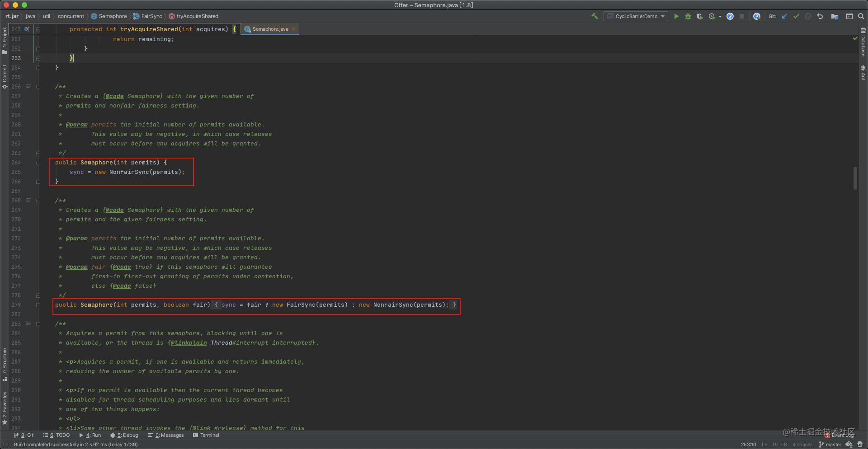Collapse the Semaphore(int permits) constructor fold
Viewport: 868px width, 449px height.
[x=38, y=163]
